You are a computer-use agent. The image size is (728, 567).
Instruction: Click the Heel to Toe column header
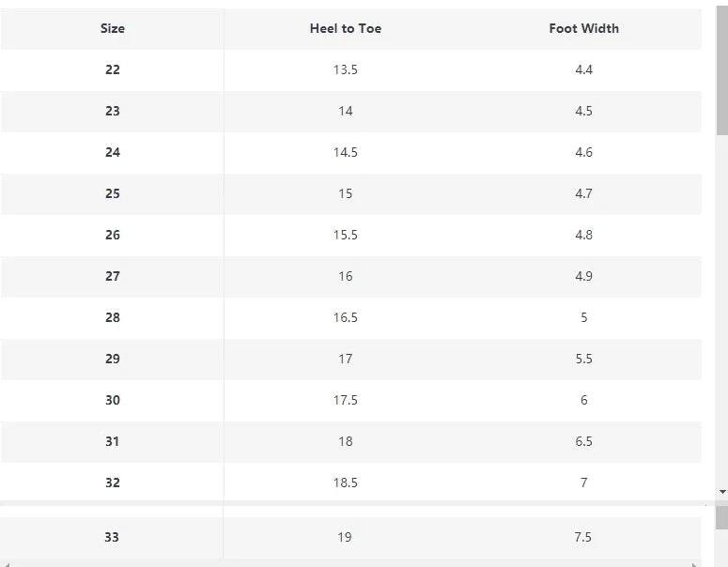click(x=346, y=28)
